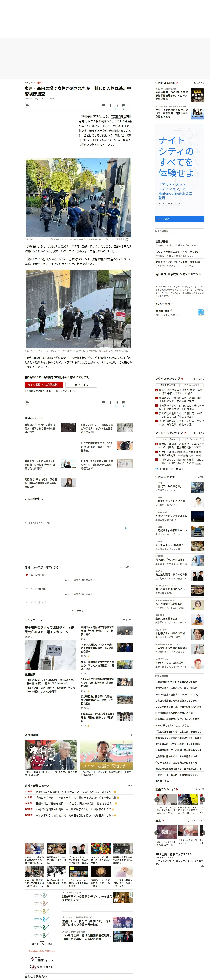
Task: Select フェイスブック social ranking tab
Action: click(x=167, y=439)
